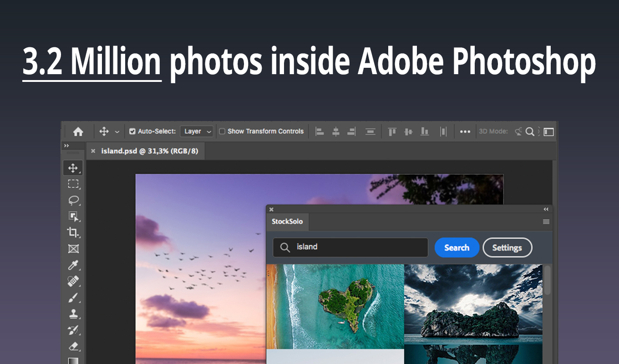Screen dimensions: 619x364
Task: Close the island.psd document tab
Action: (93, 151)
